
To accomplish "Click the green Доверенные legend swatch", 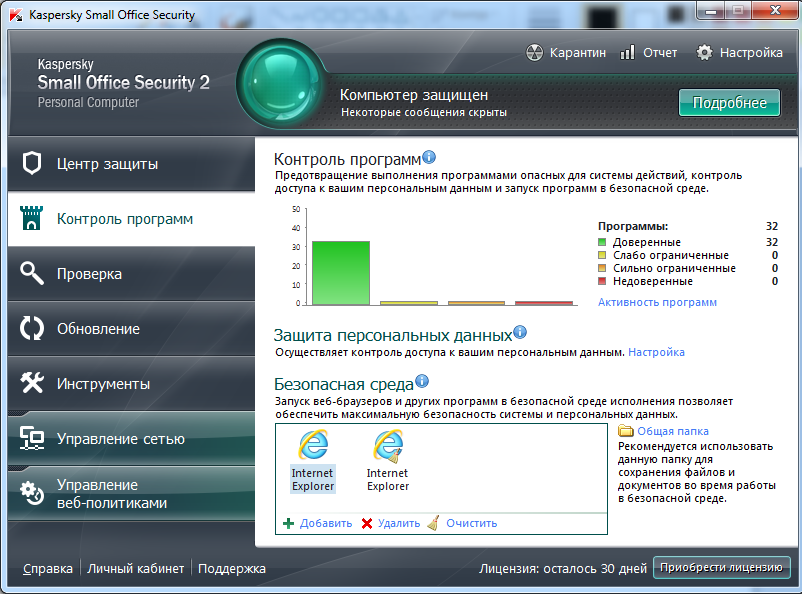I will coord(602,242).
